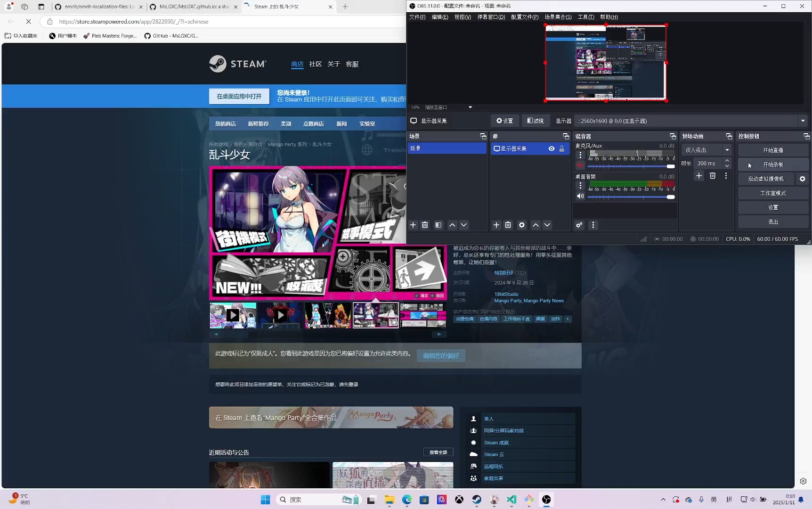Pop out the 源 dock panel
Viewport: 812px width, 509px height.
(x=566, y=136)
